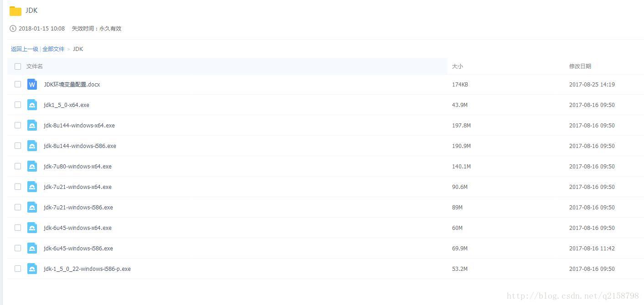This screenshot has width=644, height=305.
Task: Click the 90.6M size value
Action: coord(460,187)
